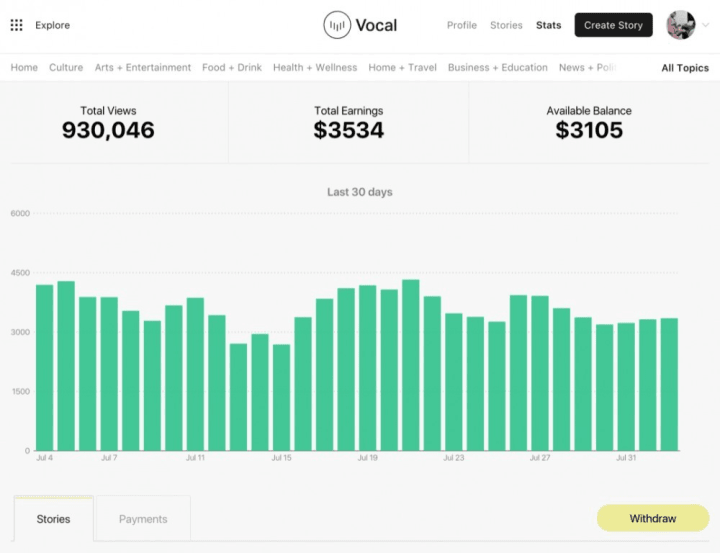Viewport: 720px width, 553px height.
Task: Open the Stories navigation link
Action: [506, 25]
